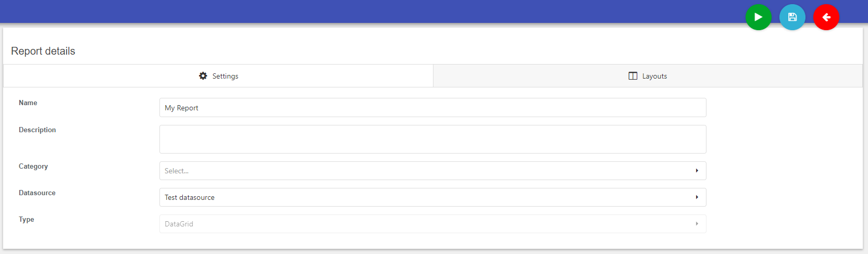
Task: Expand the Datasource dropdown arrow
Action: 697,197
